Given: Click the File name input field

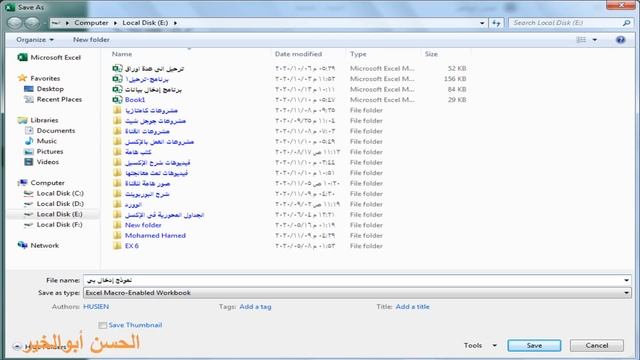Looking at the screenshot, I should tap(353, 280).
